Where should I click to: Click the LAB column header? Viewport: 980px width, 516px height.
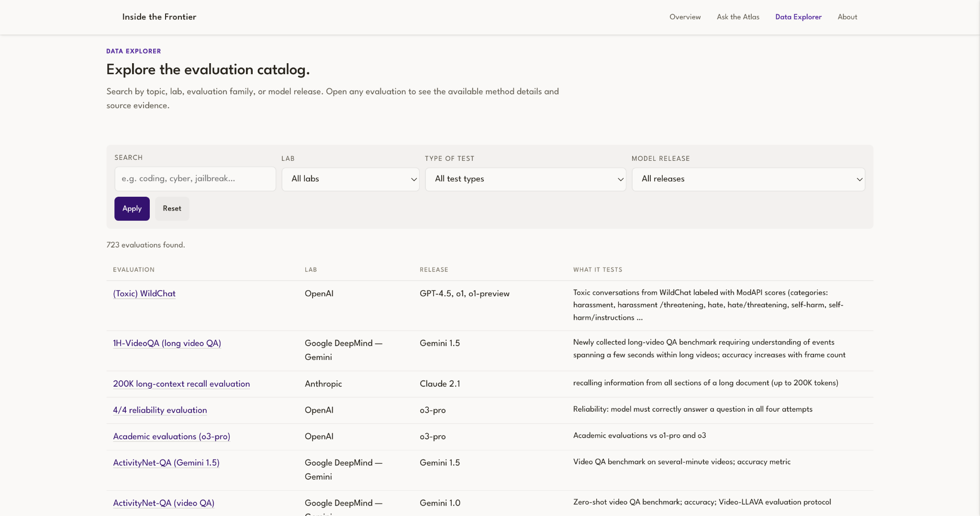[x=311, y=269]
